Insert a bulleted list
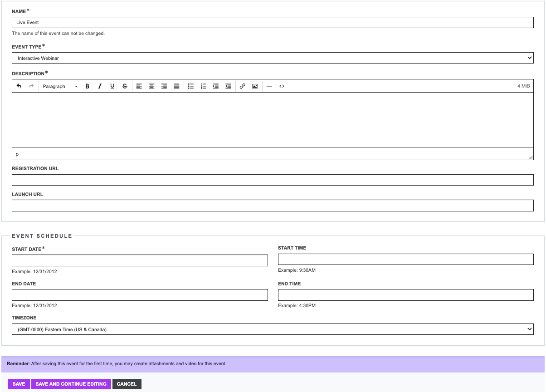This screenshot has height=392, width=546. coord(191,86)
